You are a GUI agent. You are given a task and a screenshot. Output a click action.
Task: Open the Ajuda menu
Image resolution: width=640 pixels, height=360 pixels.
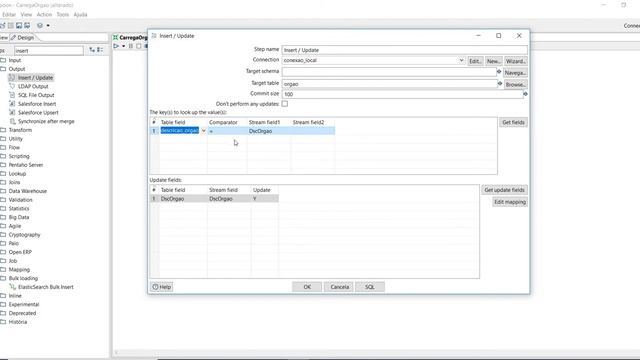pos(80,14)
